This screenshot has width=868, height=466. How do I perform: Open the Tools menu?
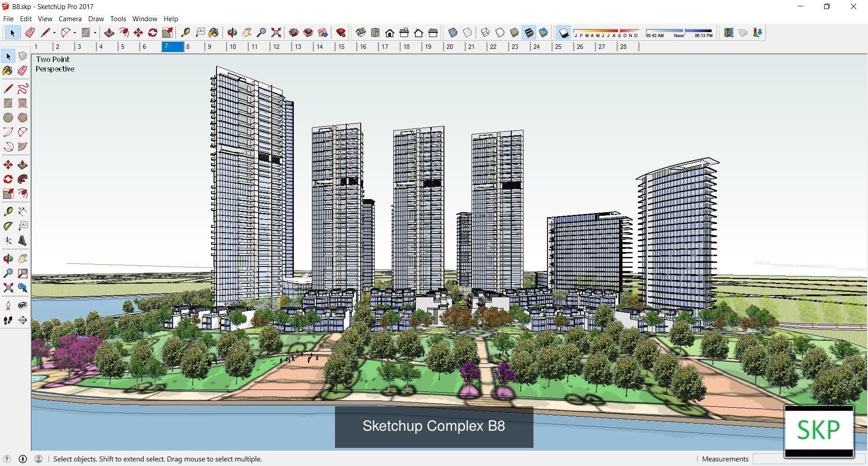tap(118, 19)
